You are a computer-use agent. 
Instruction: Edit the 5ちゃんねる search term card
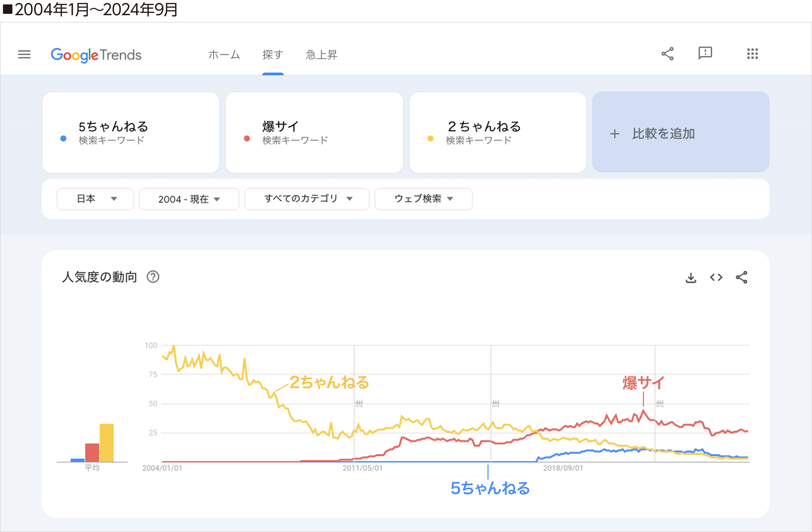click(130, 132)
